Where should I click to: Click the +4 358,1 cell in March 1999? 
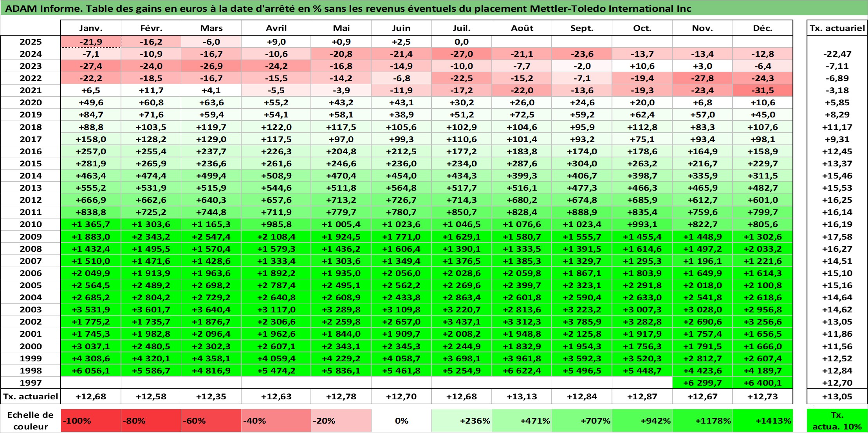[211, 358]
